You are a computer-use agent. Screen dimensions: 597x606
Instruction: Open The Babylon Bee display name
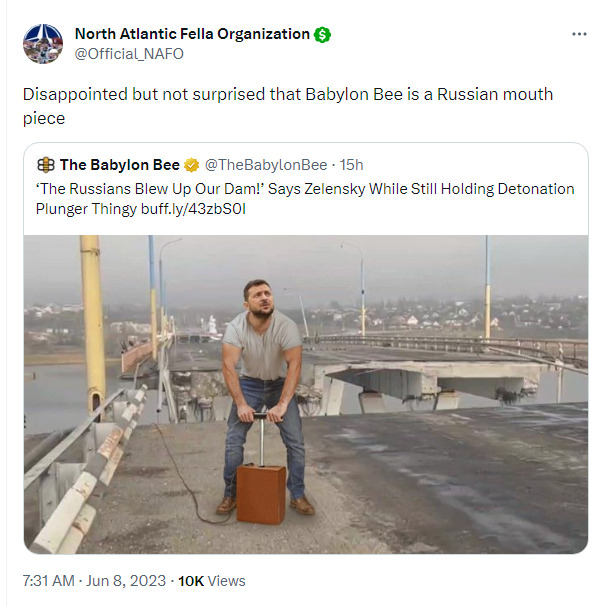pyautogui.click(x=119, y=165)
